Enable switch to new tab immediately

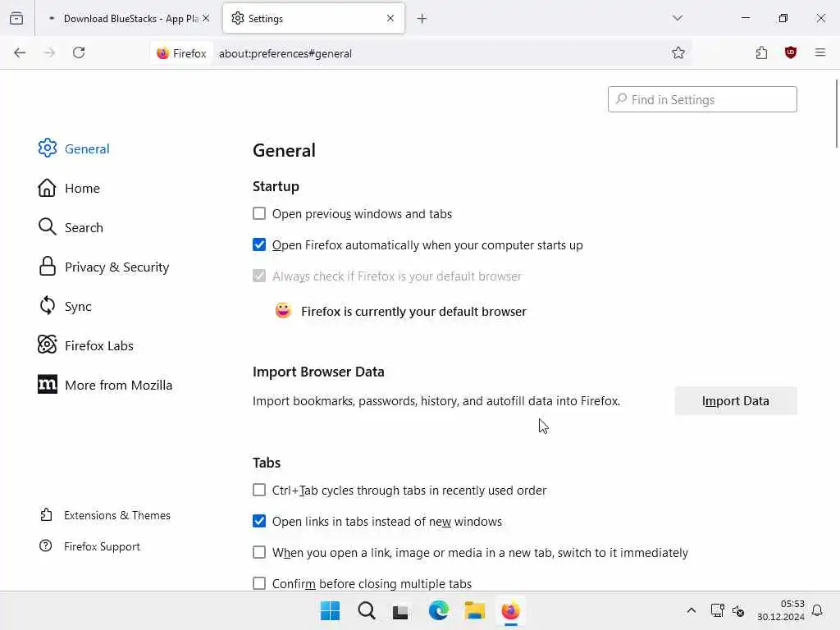coord(259,552)
